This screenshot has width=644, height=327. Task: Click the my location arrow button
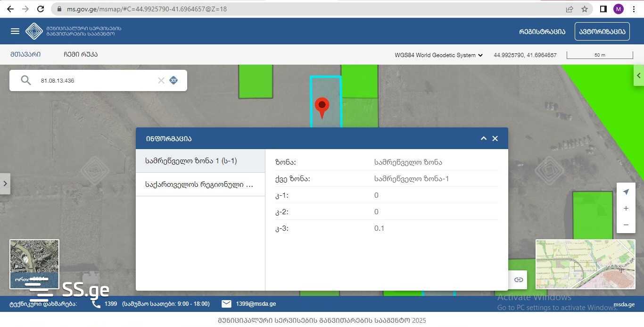click(626, 192)
